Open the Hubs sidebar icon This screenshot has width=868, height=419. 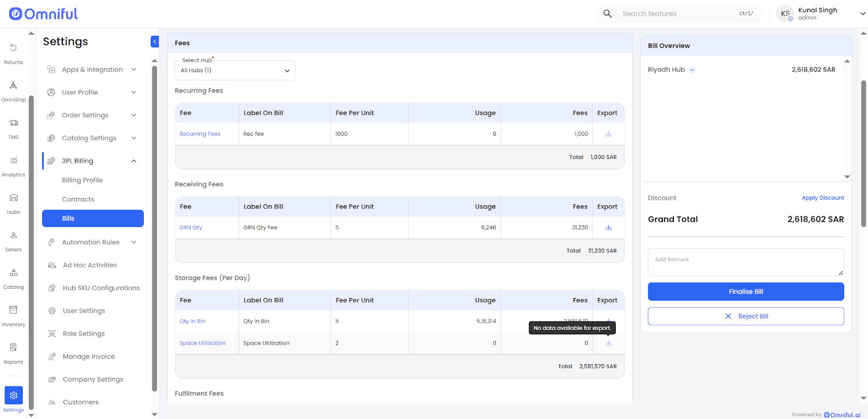point(13,203)
